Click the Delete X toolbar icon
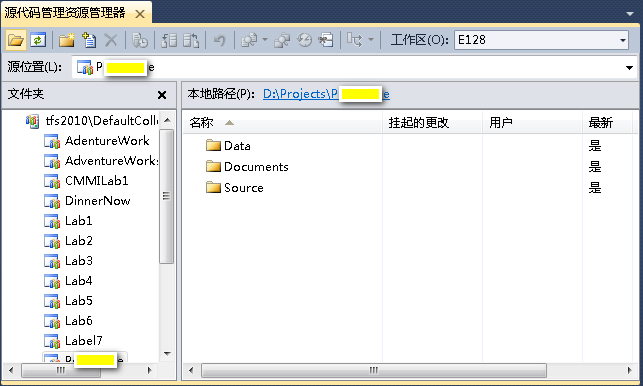Image resolution: width=643 pixels, height=386 pixels. point(111,40)
